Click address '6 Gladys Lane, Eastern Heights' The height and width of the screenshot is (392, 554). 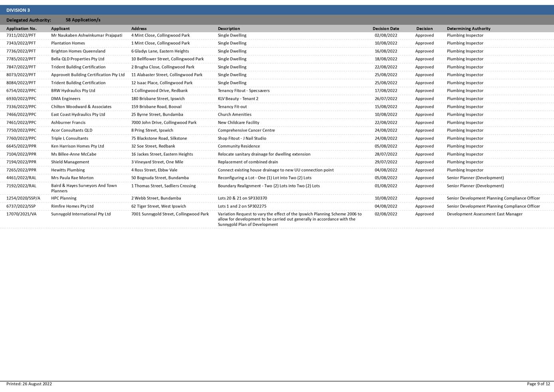coord(160,51)
